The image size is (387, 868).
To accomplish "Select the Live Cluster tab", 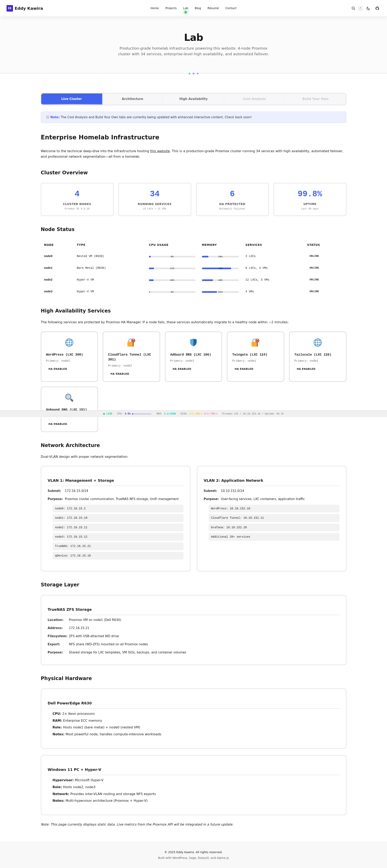I will [x=71, y=99].
